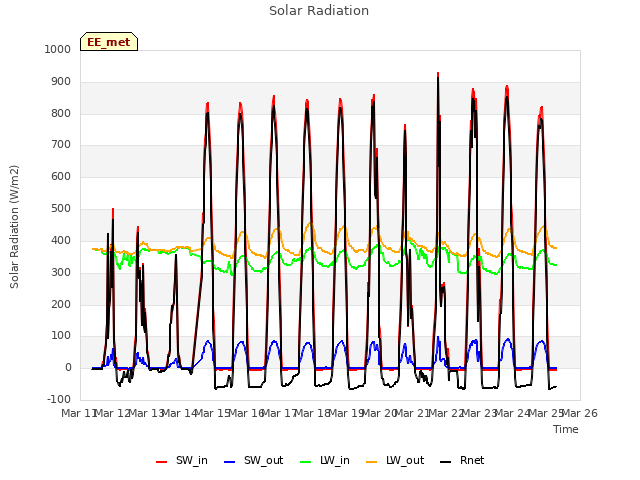Select the LW_out legend label

click(x=405, y=460)
